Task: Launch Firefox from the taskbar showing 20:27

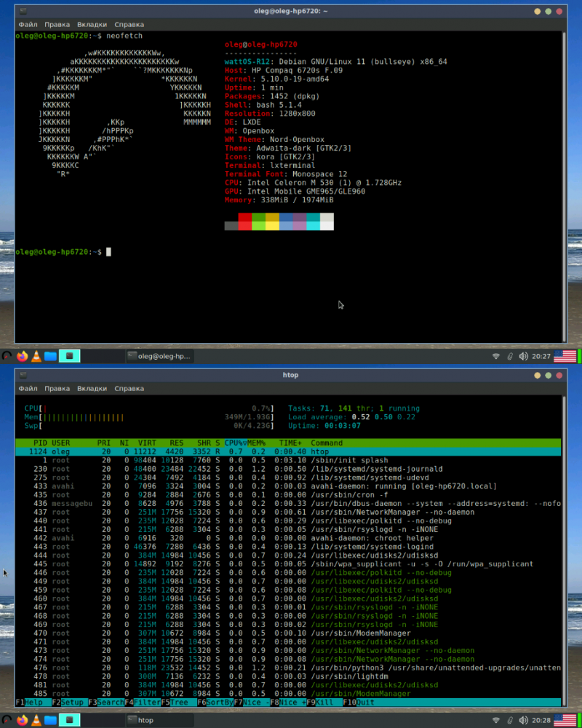Action: pyautogui.click(x=22, y=356)
